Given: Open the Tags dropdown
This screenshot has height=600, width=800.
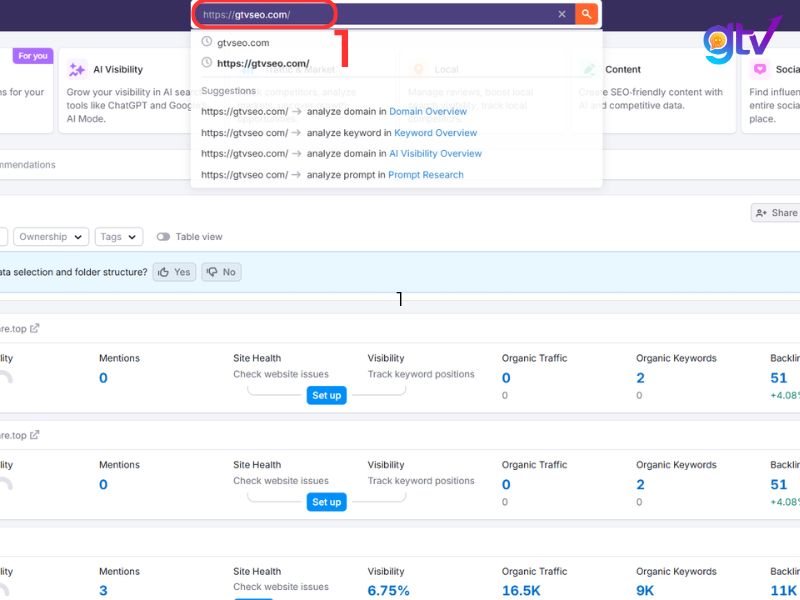Looking at the screenshot, I should pos(118,236).
